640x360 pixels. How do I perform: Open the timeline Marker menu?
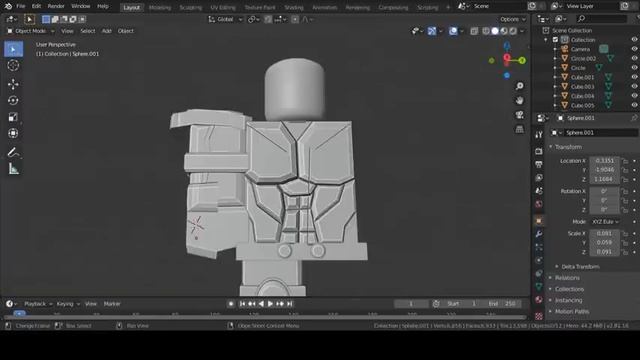[112, 304]
